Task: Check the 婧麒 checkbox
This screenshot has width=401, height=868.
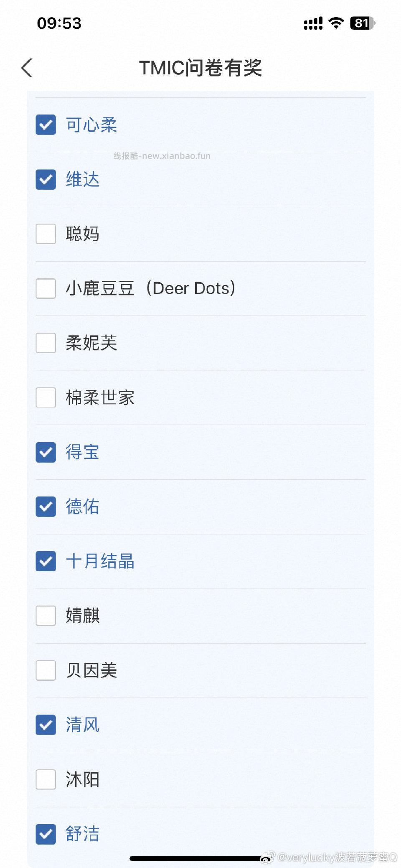Action: pyautogui.click(x=46, y=616)
